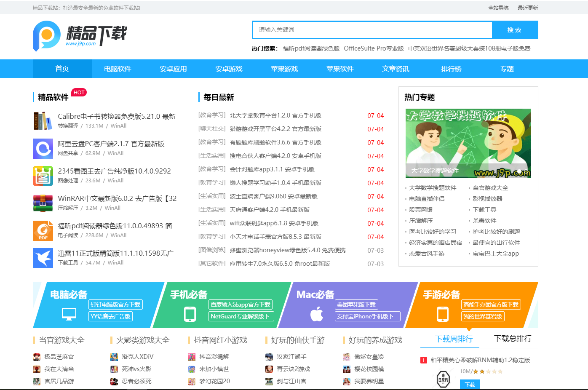The image size is (588, 390).
Task: Open the 北大学堂教育平台1.2.0 article link
Action: (x=275, y=115)
